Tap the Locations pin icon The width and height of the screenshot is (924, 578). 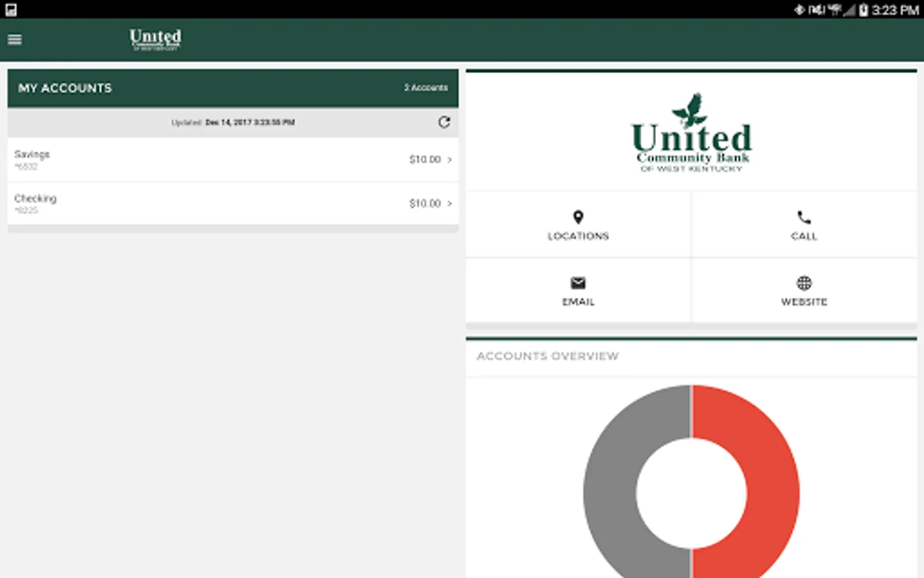click(578, 217)
